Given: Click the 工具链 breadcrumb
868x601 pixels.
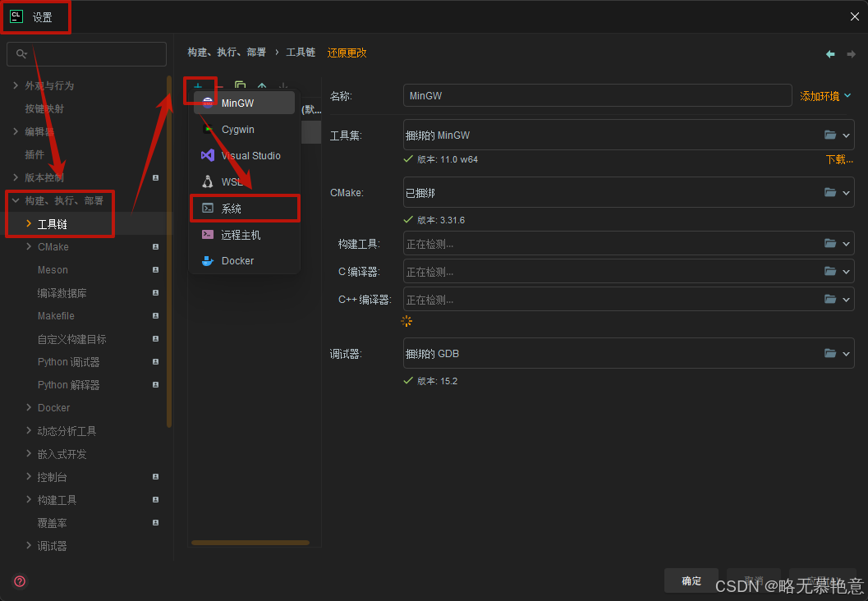Looking at the screenshot, I should [301, 52].
